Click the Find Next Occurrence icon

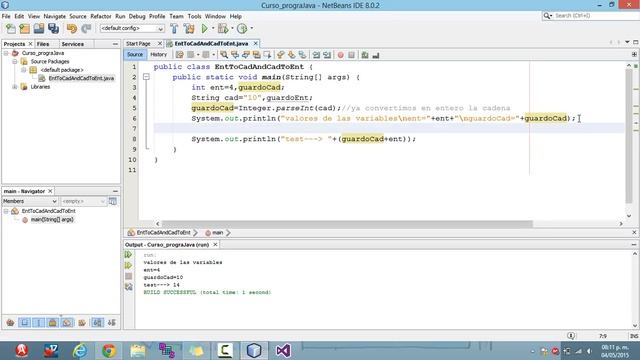pos(246,55)
